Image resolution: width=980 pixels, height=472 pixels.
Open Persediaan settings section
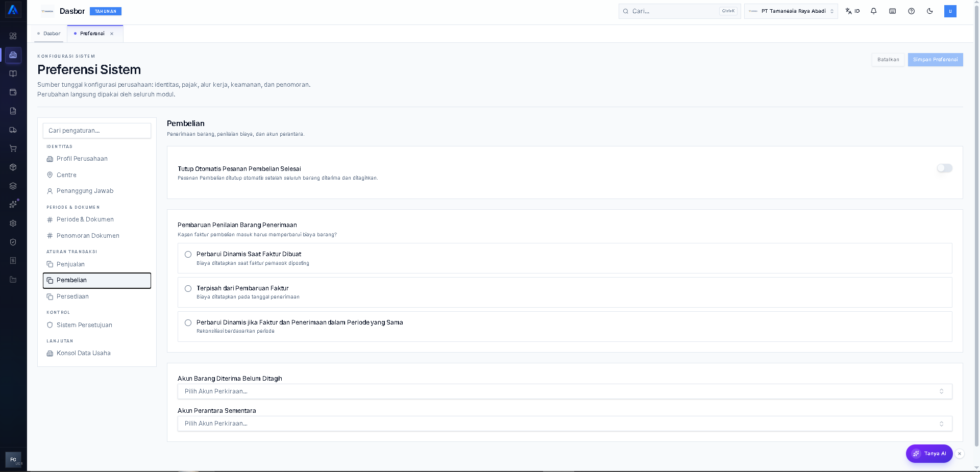(97, 296)
